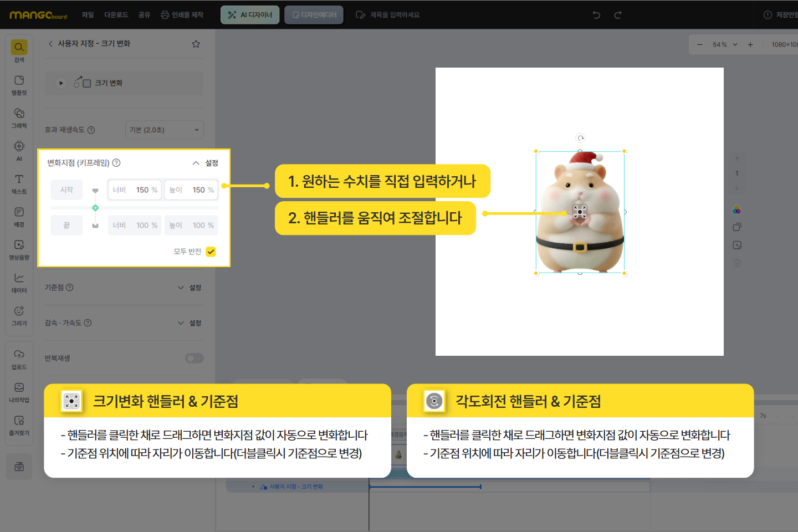
Task: Open the 다운로드 menu
Action: pyautogui.click(x=116, y=15)
